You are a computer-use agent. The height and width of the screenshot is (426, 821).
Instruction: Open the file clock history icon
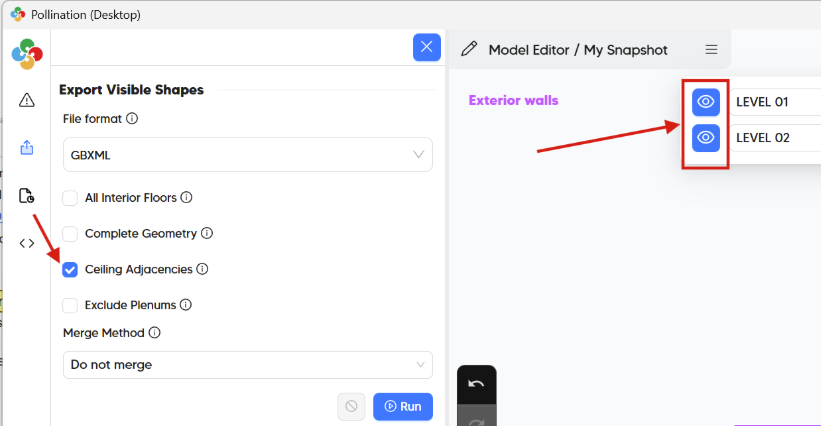point(27,195)
